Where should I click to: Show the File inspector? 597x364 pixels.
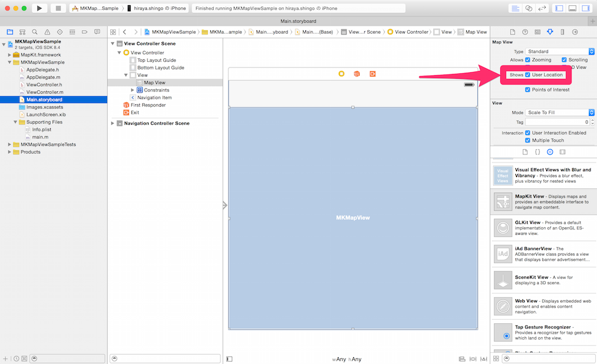point(512,32)
